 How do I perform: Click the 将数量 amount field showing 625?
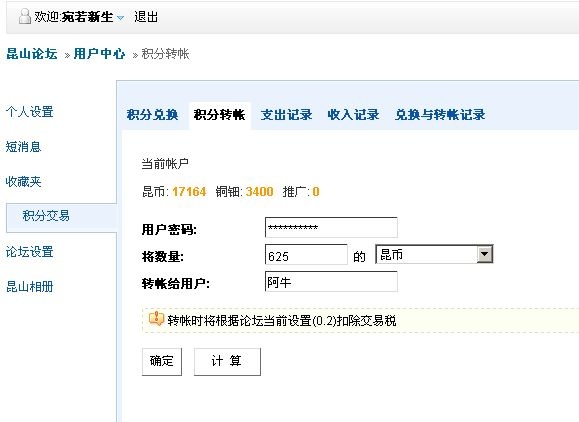tap(306, 254)
